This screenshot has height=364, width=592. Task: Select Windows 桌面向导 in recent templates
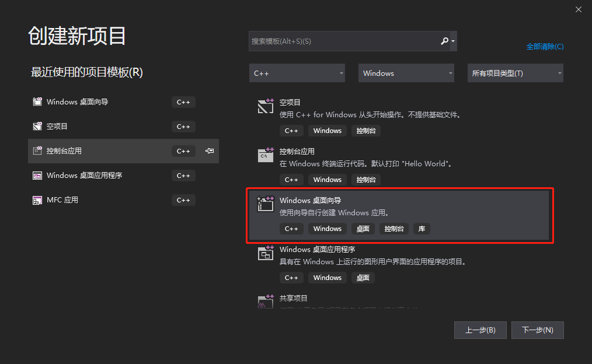click(123, 102)
